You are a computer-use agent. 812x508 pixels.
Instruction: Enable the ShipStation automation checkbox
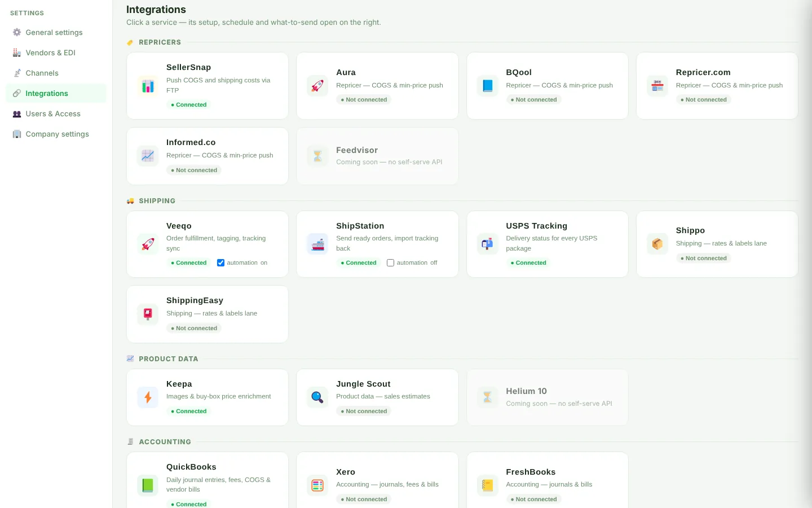(390, 262)
